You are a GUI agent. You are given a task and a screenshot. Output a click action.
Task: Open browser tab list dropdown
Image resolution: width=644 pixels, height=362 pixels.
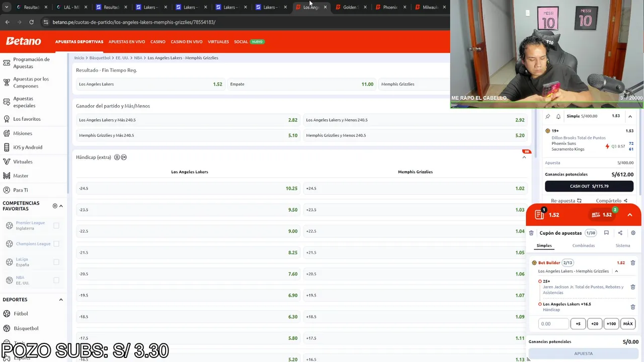[6, 7]
